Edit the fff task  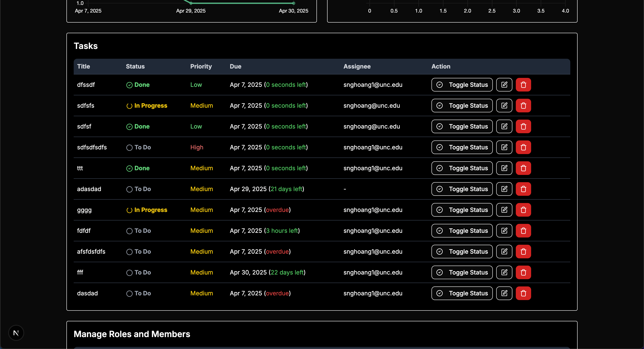[504, 272]
